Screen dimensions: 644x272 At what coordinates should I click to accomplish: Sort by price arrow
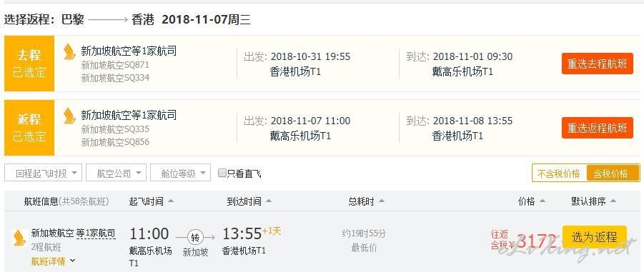(x=542, y=201)
